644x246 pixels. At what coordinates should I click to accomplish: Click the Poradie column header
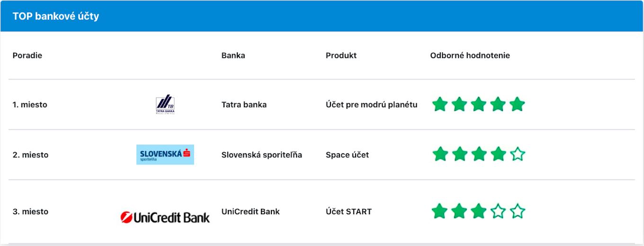click(27, 55)
